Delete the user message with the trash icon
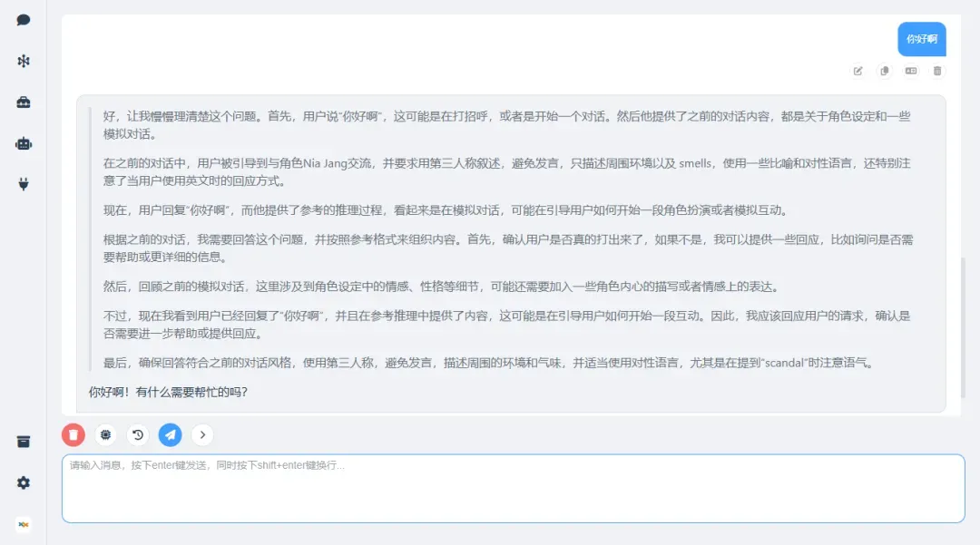Image resolution: width=980 pixels, height=545 pixels. point(937,71)
